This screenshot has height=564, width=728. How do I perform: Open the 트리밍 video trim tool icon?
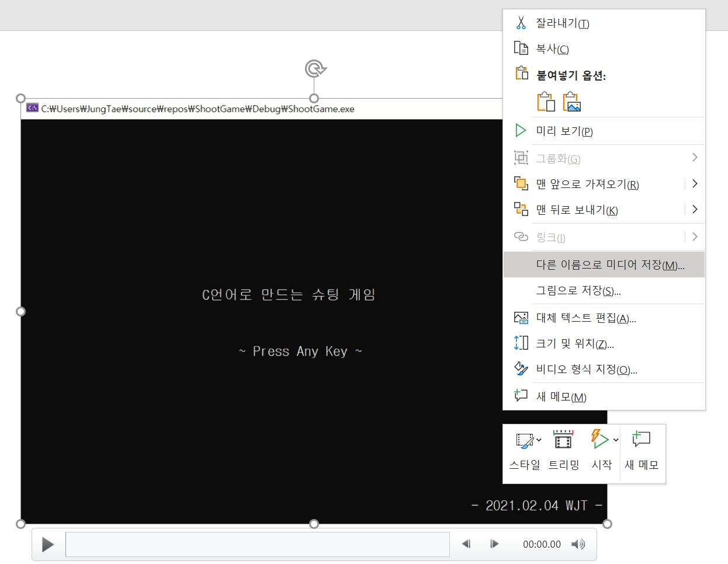pos(562,439)
